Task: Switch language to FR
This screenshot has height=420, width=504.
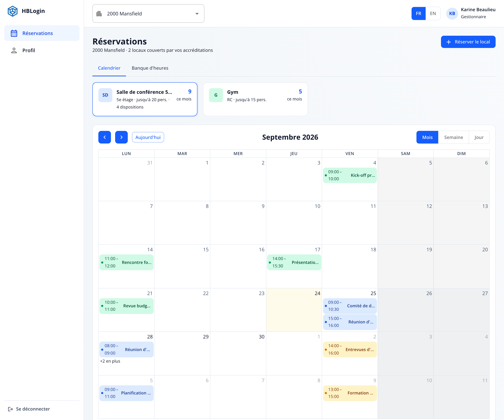Action: [419, 13]
